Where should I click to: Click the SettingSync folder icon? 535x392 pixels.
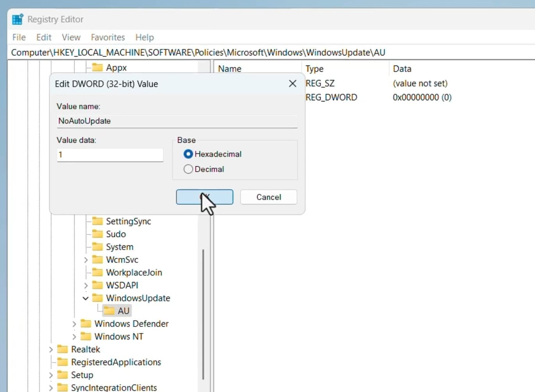click(x=97, y=222)
